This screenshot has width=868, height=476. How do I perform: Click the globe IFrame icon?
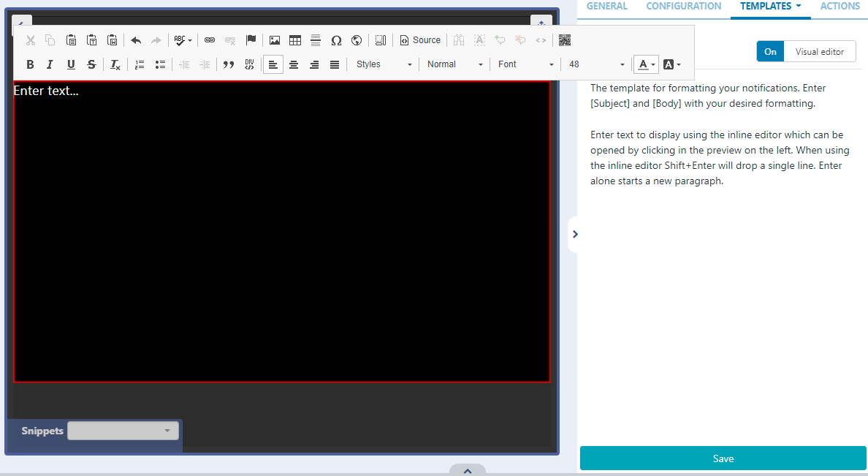(357, 40)
